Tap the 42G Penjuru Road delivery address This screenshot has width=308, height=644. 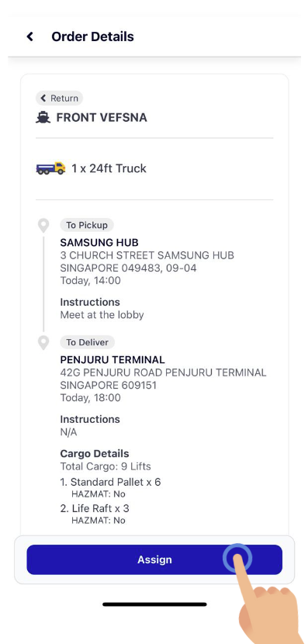click(163, 379)
